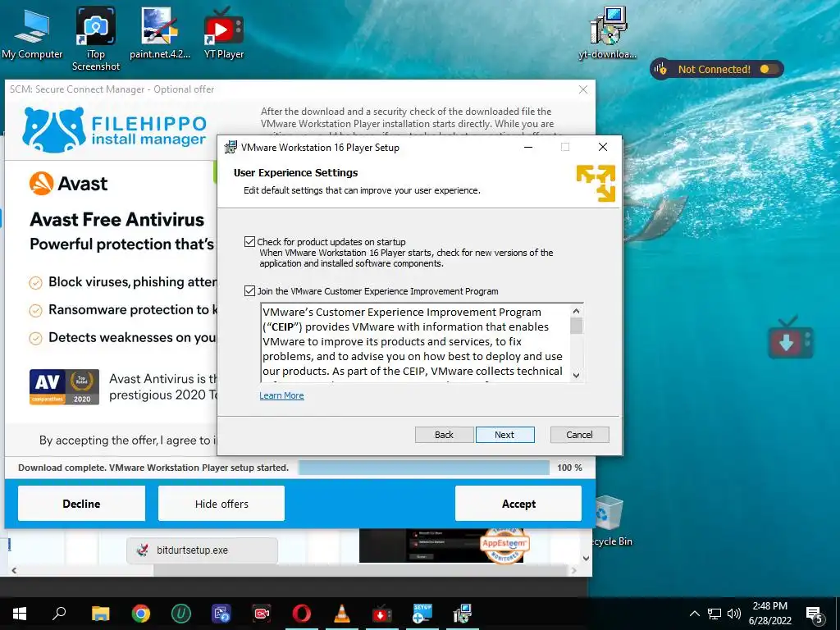Open volume speaker tray icon
The image size is (840, 630).
[734, 614]
